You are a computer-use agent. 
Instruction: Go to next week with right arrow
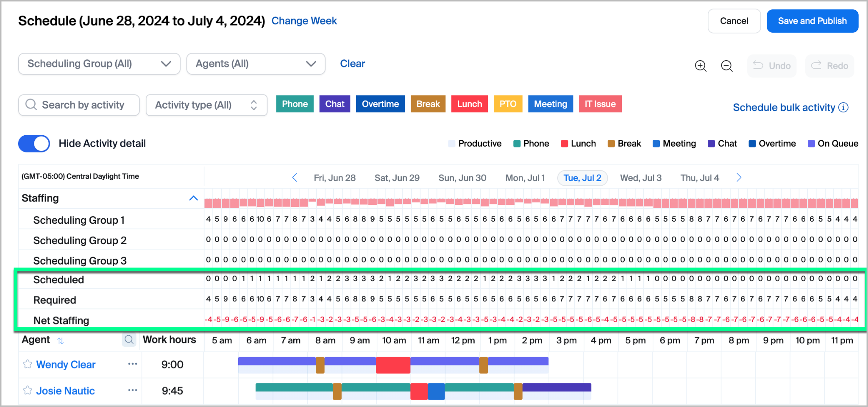739,178
